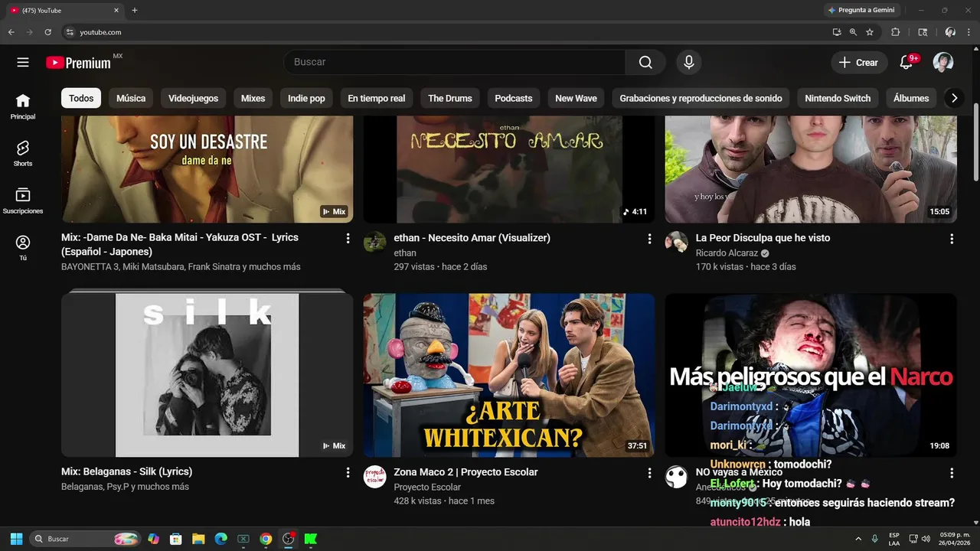Open Mix: Belaganas - Silk (Lyrics) title
The width and height of the screenshot is (980, 551).
[126, 472]
